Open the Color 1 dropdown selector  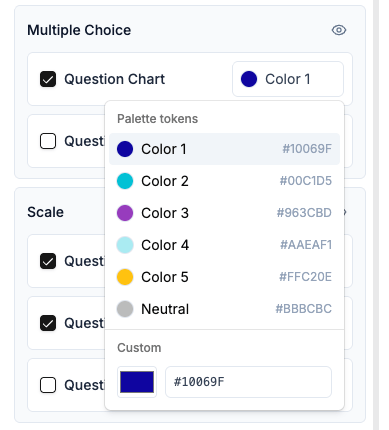point(288,79)
